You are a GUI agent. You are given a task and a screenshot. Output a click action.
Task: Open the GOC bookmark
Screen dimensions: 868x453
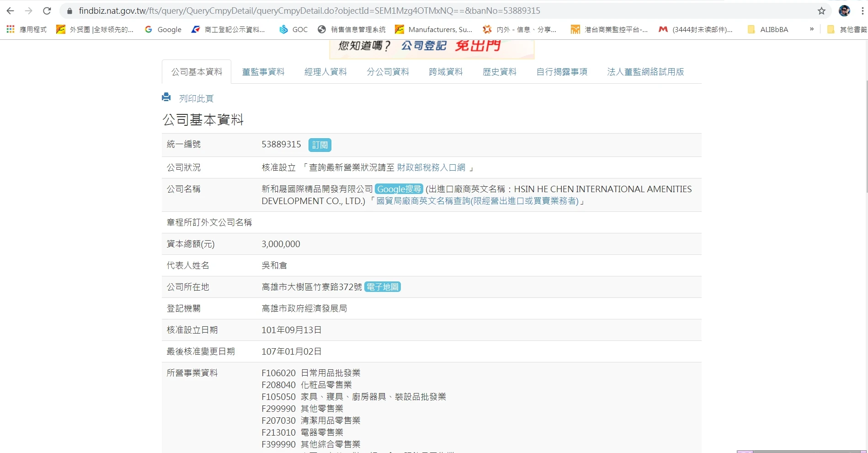click(293, 29)
